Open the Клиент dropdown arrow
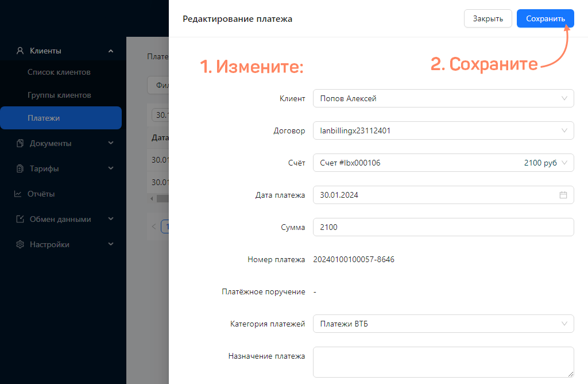Screen dimensions: 588x384 coord(564,98)
